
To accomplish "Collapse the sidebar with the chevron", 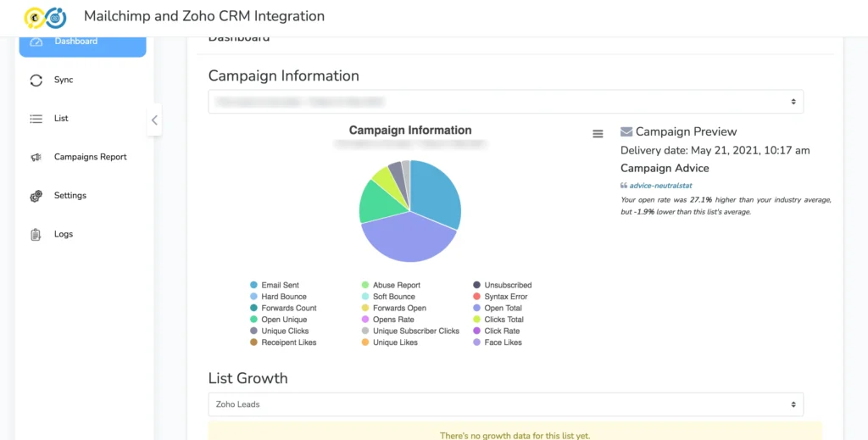I will pos(154,120).
